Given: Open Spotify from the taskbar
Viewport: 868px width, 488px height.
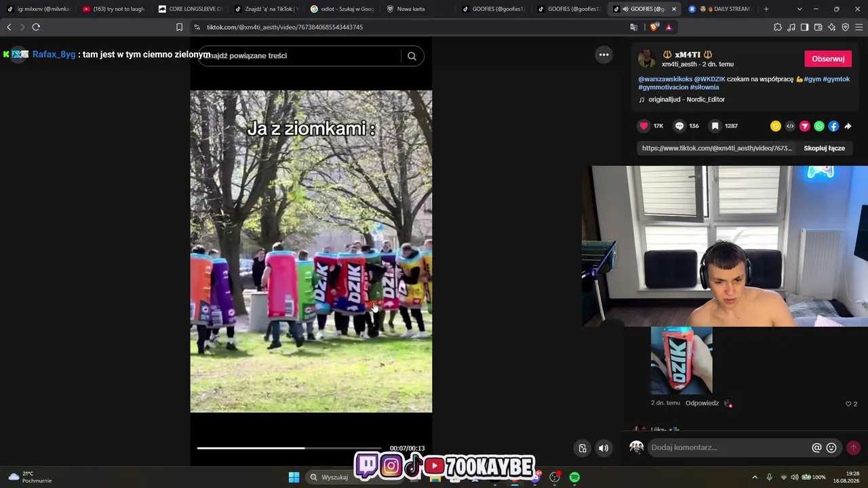Looking at the screenshot, I should (x=574, y=477).
